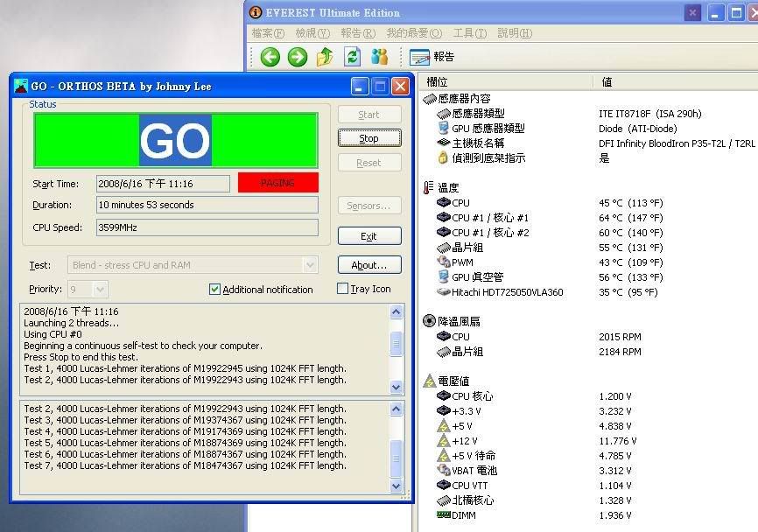Viewport: 758px width, 532px height.
Task: Click the EVEREST title bar info icon
Action: click(256, 12)
